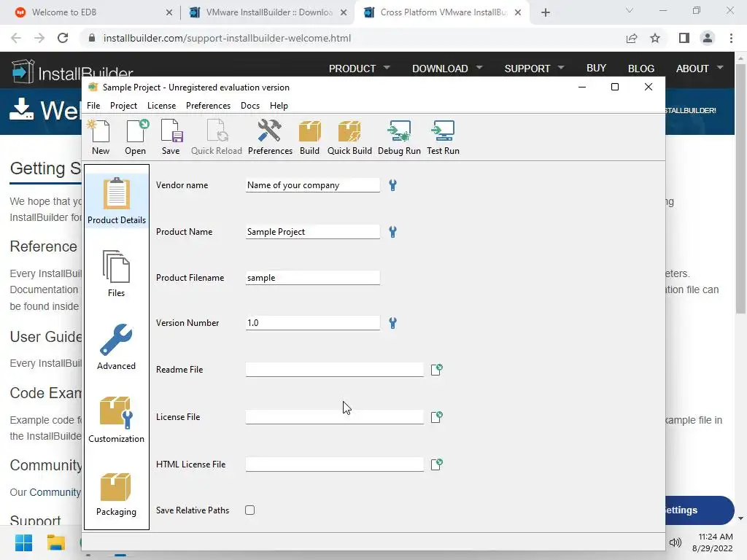Click the BUY link in site navigation
Image resolution: width=747 pixels, height=560 pixels.
[596, 68]
